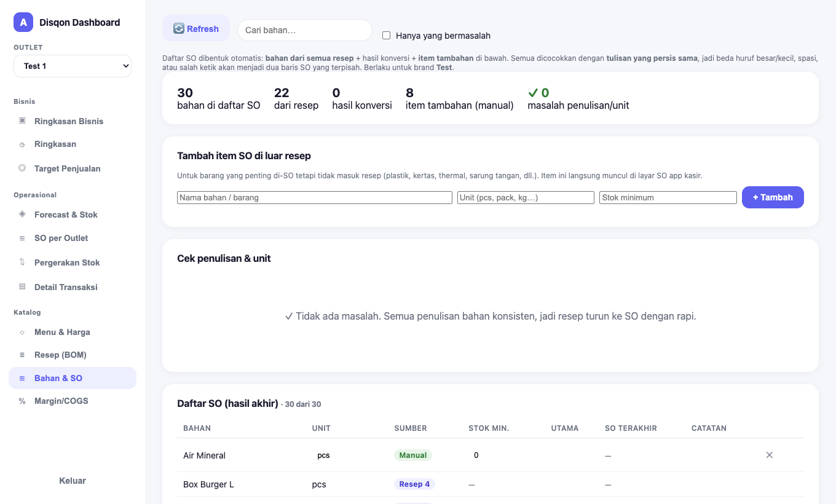Image resolution: width=836 pixels, height=504 pixels.
Task: Click the clock icon beside Ringkasan
Action: 22,144
